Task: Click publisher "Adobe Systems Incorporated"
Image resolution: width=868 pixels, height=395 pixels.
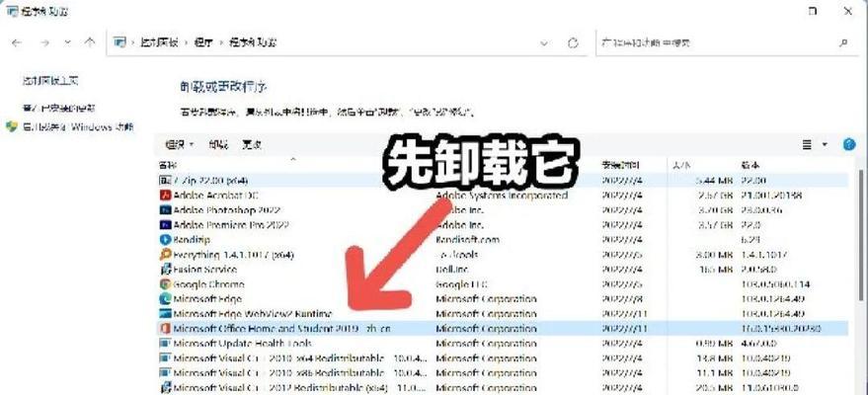Action: 502,196
